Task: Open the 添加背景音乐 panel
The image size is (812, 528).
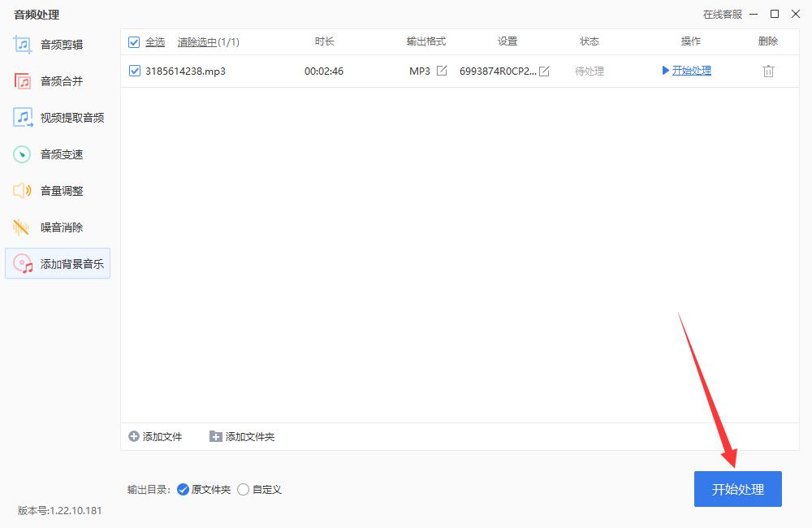Action: [58, 263]
